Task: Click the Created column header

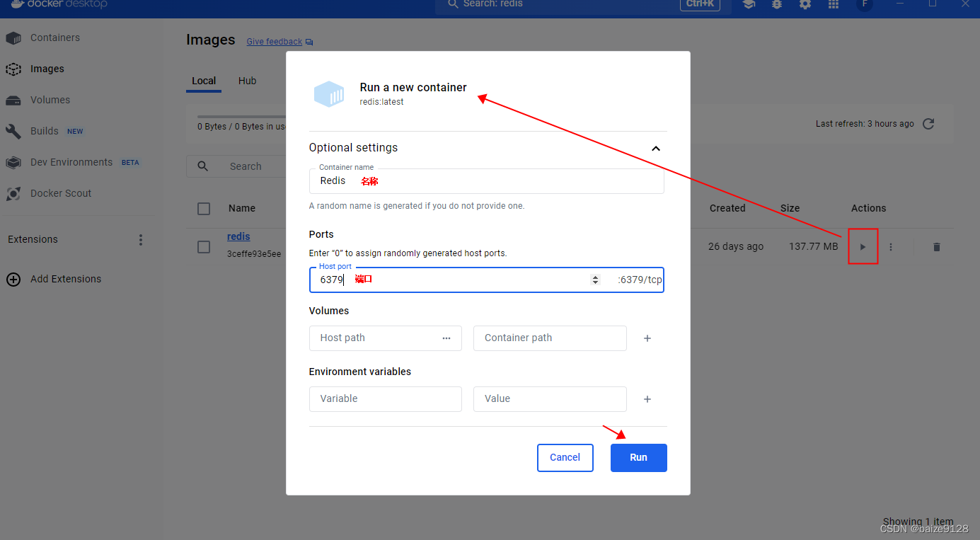Action: (727, 209)
